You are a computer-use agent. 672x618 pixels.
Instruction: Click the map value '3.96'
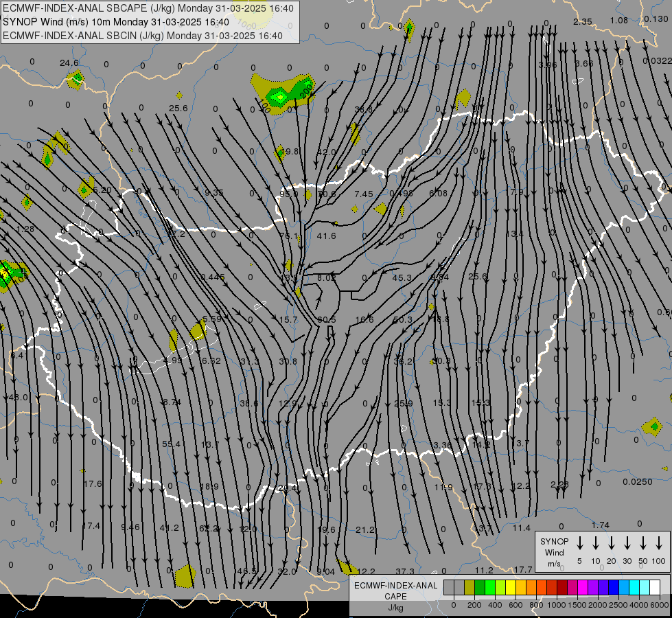tap(548, 65)
